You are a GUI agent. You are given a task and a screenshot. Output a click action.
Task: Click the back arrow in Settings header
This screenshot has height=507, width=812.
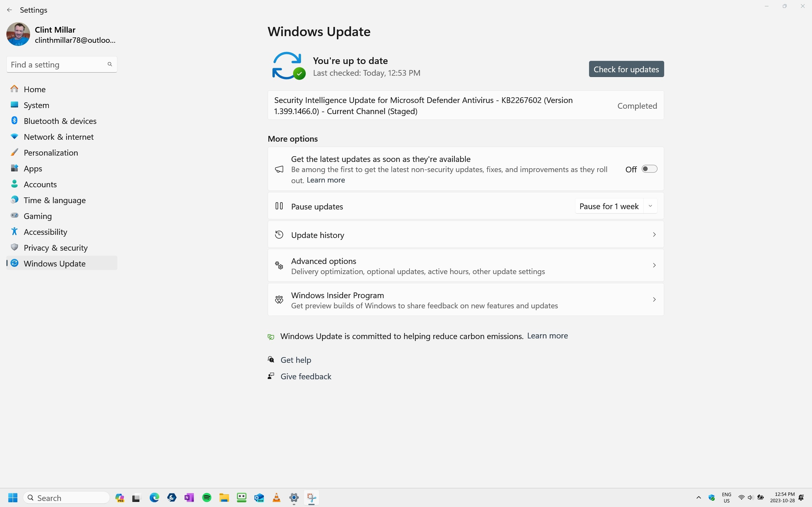(10, 10)
